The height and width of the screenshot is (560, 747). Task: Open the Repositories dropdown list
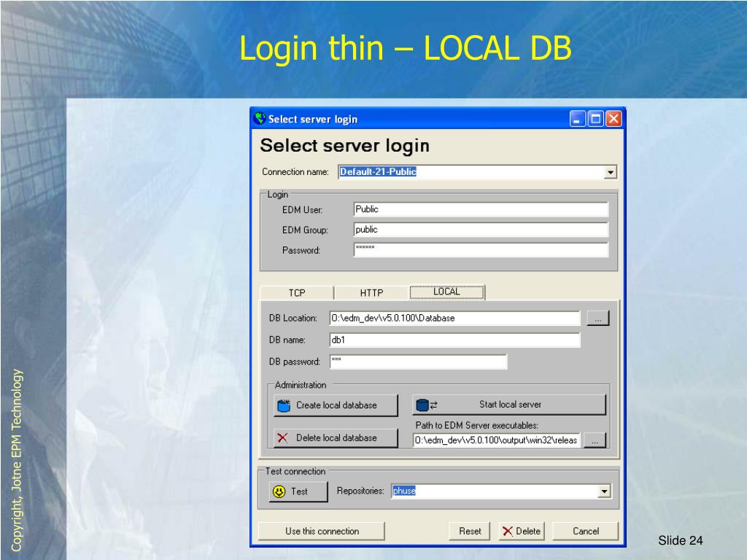[604, 492]
